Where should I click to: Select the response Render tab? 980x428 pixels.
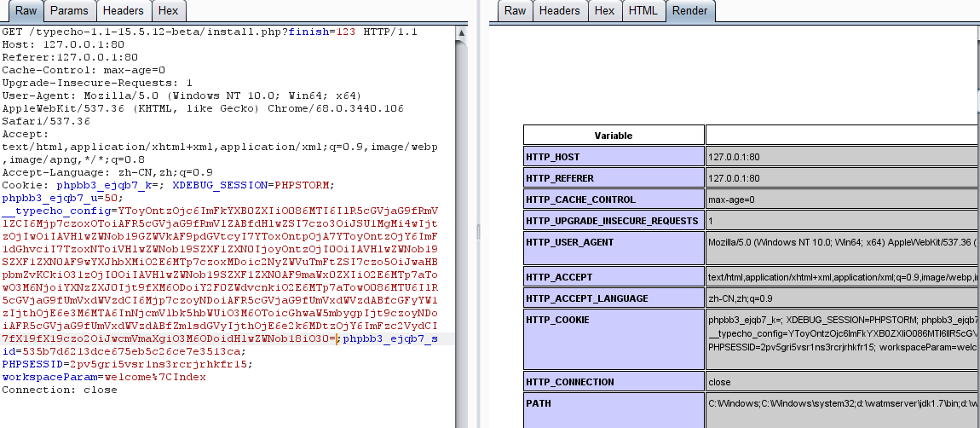[x=690, y=10]
